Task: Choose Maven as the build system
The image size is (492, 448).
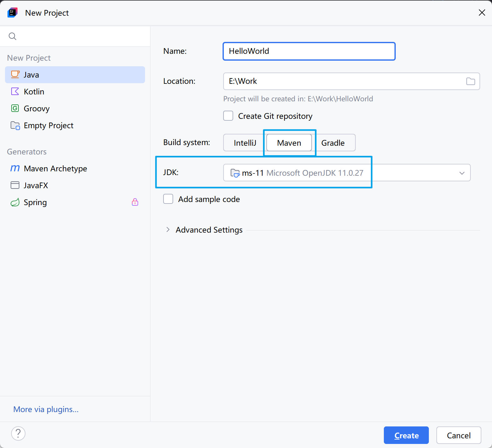Action: coord(289,143)
